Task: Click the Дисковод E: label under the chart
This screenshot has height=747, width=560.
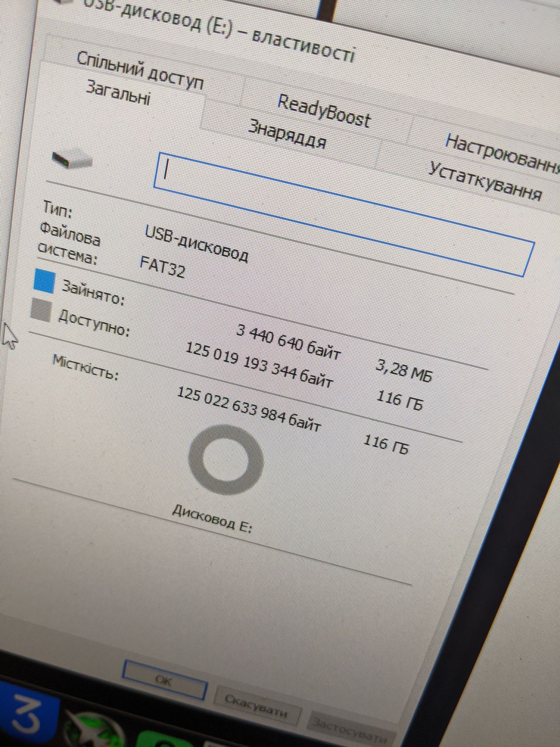Action: point(212,518)
